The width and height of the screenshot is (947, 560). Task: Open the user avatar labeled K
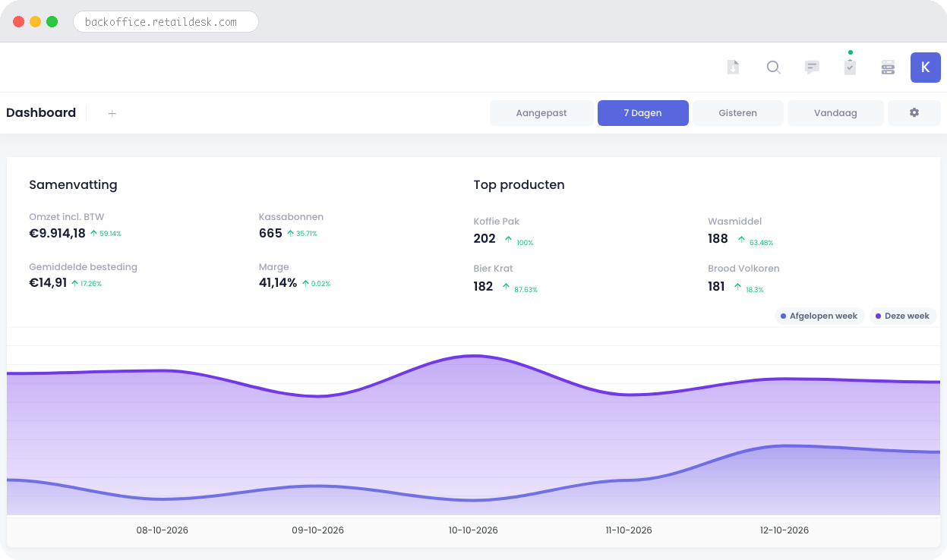(x=925, y=68)
